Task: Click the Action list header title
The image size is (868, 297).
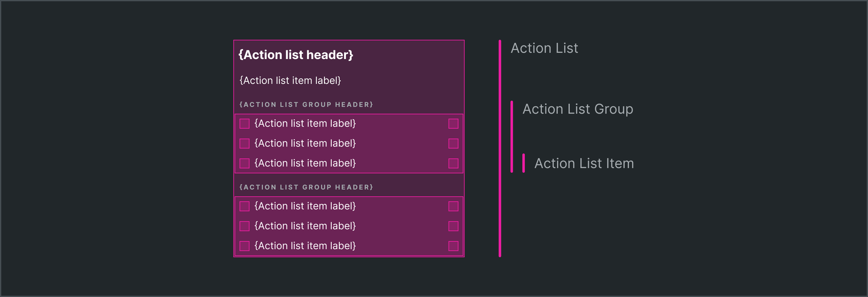Action: [x=295, y=55]
